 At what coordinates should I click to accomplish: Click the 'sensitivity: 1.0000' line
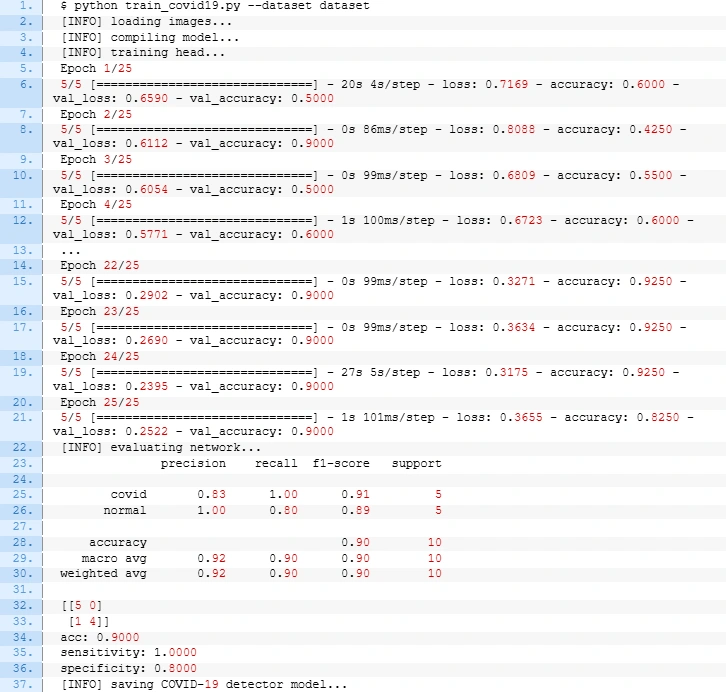click(x=128, y=653)
